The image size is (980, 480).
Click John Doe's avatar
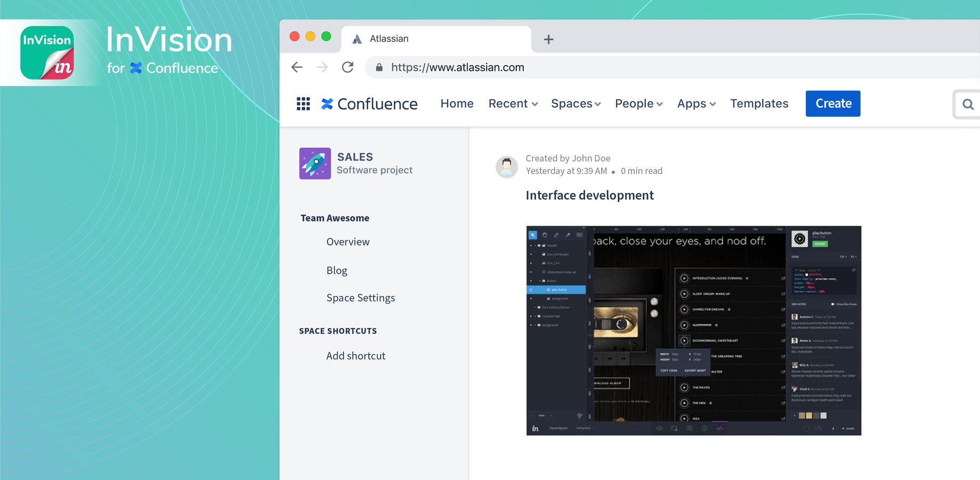[x=507, y=166]
